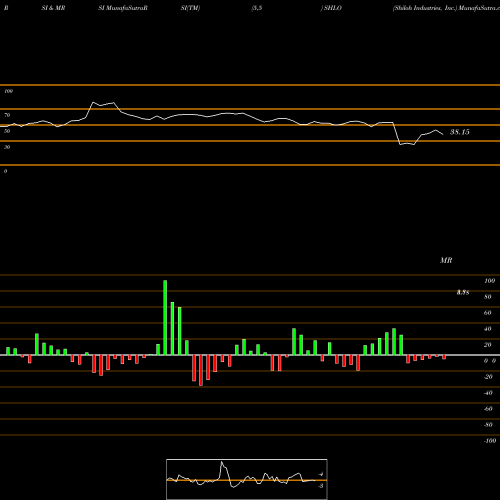
Task: Click the MR axis label 60
Action: (488, 313)
